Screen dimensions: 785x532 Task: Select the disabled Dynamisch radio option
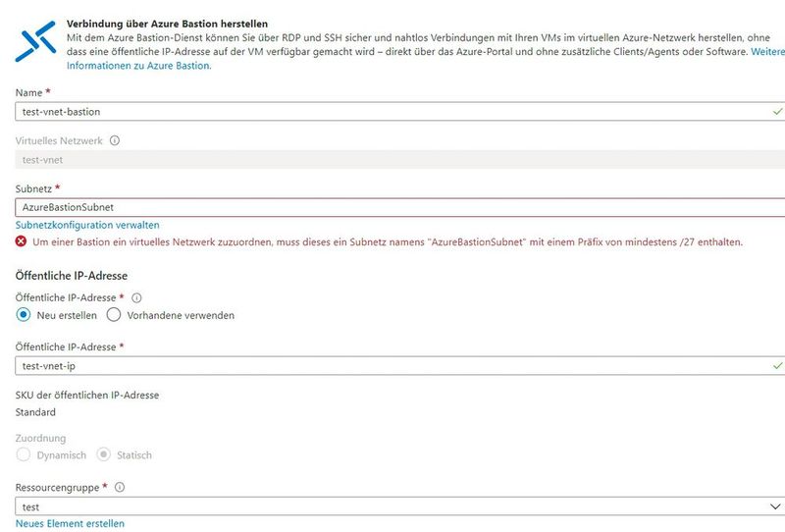click(x=23, y=454)
